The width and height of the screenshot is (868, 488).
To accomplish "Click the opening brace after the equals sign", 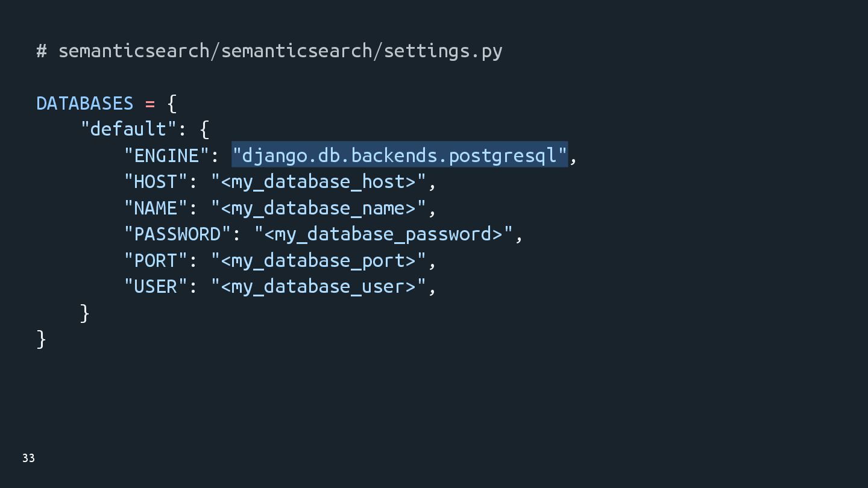I will (x=172, y=104).
